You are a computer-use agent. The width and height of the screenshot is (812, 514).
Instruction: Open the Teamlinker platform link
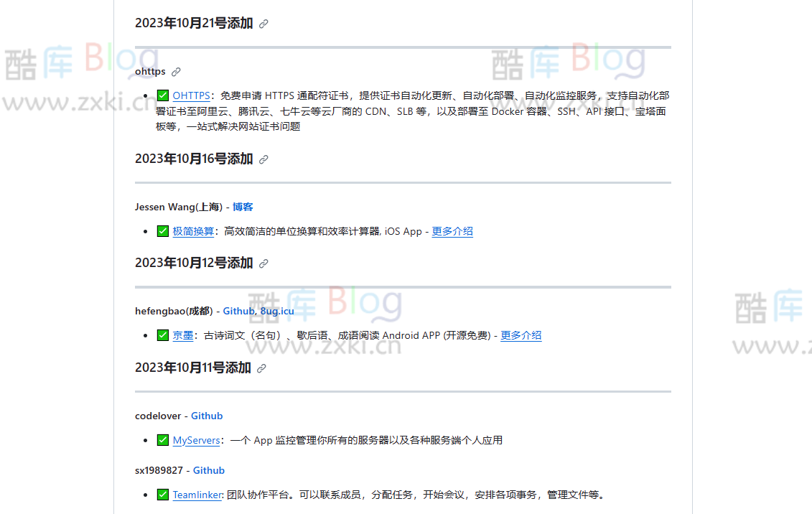(197, 495)
